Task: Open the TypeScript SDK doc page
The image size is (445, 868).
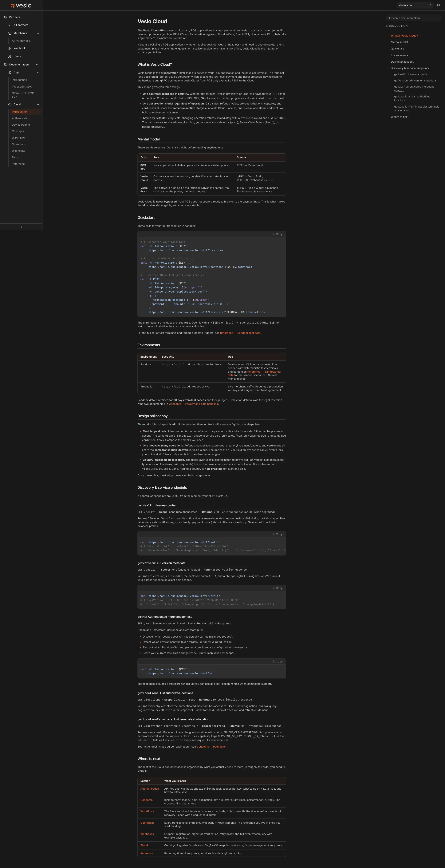Action: [22, 87]
